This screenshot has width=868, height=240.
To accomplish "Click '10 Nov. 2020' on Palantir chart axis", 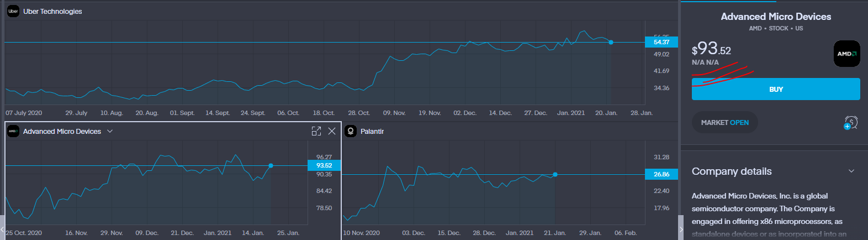I will point(362,233).
